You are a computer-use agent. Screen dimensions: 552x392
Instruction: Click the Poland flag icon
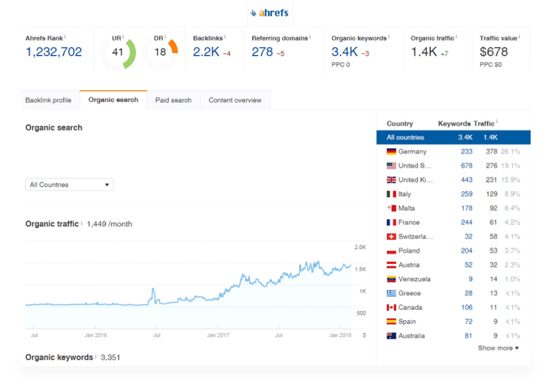coord(391,251)
